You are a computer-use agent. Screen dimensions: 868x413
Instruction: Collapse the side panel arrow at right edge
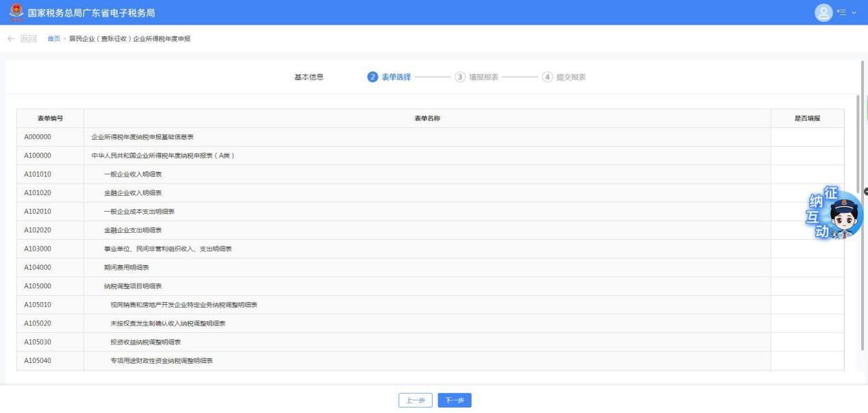point(865,192)
